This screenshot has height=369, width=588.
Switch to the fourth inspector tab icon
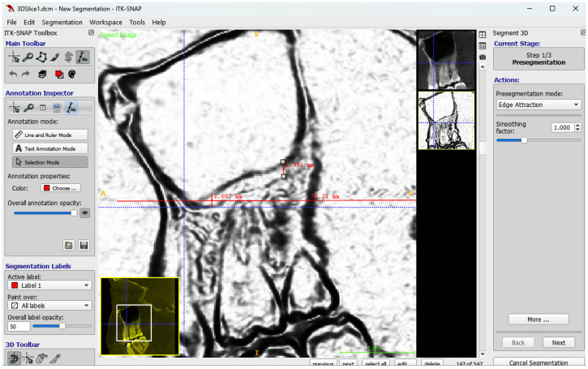[x=57, y=108]
